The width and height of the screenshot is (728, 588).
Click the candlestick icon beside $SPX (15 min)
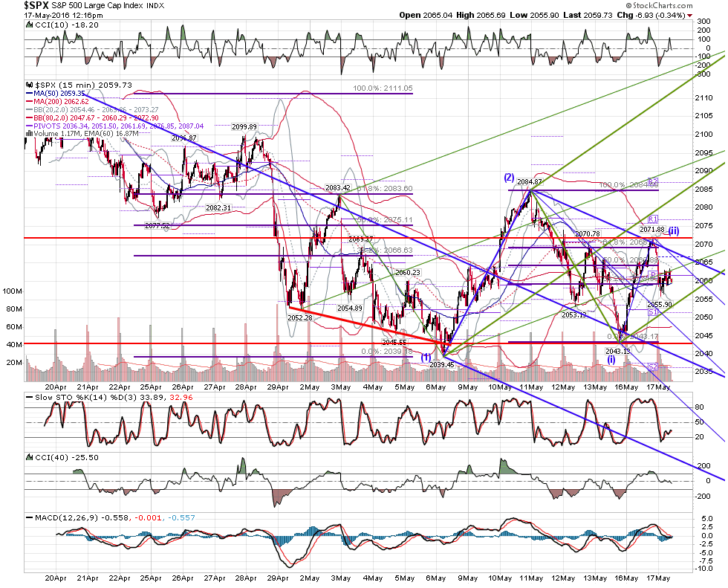pyautogui.click(x=29, y=85)
